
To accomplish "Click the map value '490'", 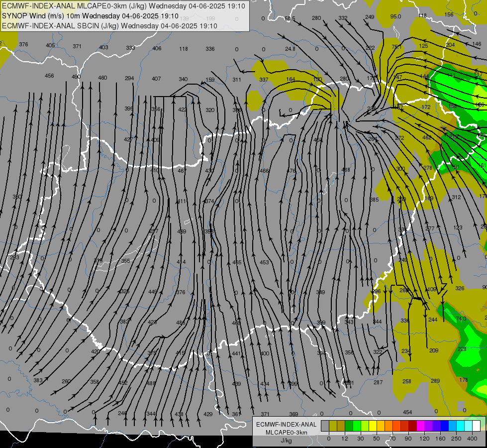I will pos(76,77).
